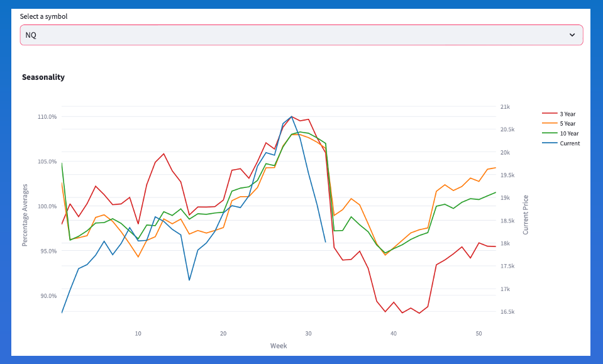Click the week 30 x-axis tick label

pyautogui.click(x=308, y=333)
